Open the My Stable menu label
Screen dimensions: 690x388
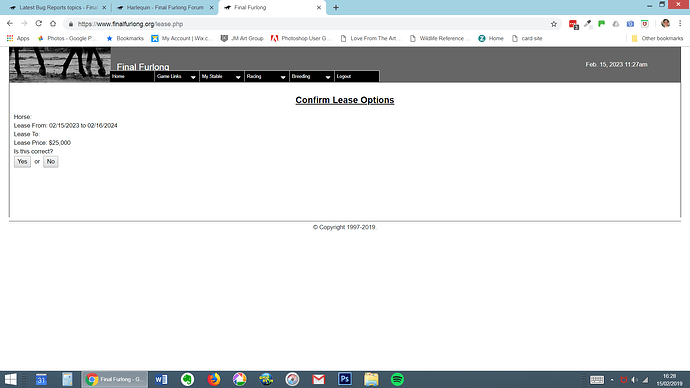[x=212, y=77]
